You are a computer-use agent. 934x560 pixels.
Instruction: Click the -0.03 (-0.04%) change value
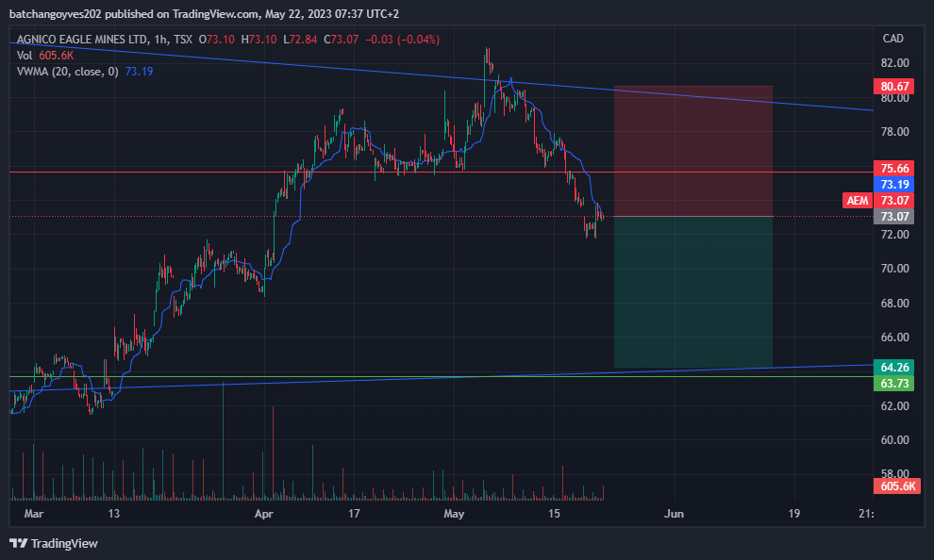click(402, 40)
